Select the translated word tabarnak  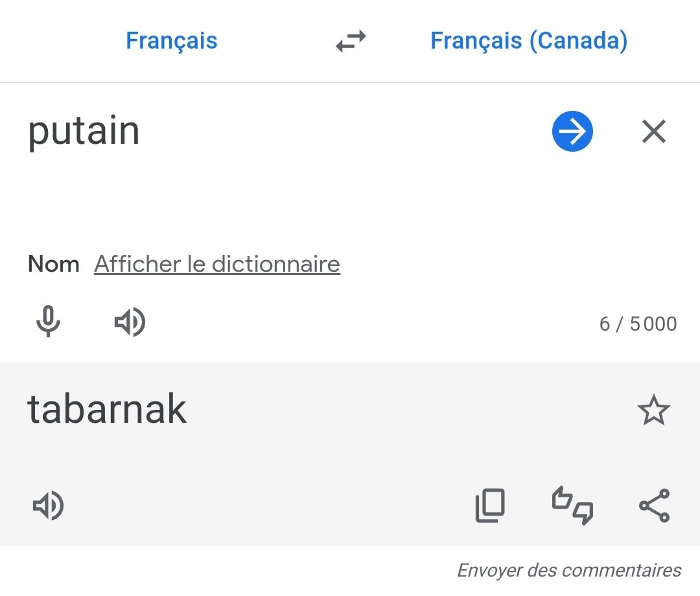107,409
